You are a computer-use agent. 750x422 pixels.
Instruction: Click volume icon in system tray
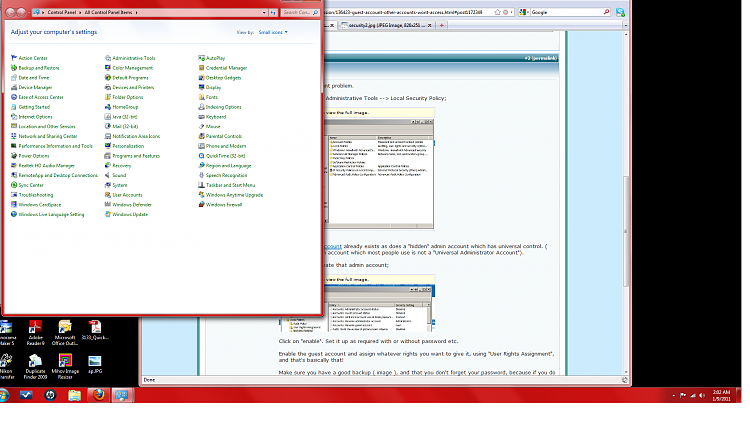pos(702,395)
